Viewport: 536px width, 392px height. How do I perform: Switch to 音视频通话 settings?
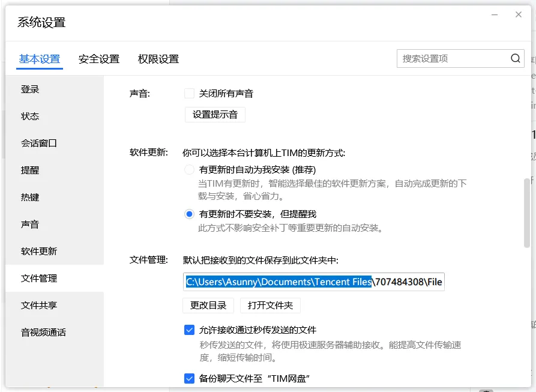point(44,333)
